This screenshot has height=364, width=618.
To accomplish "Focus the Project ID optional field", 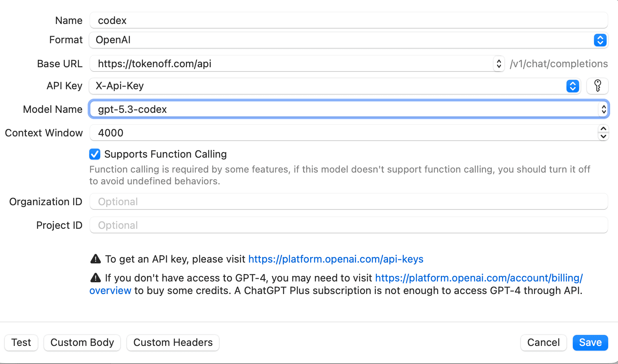I will [x=348, y=225].
